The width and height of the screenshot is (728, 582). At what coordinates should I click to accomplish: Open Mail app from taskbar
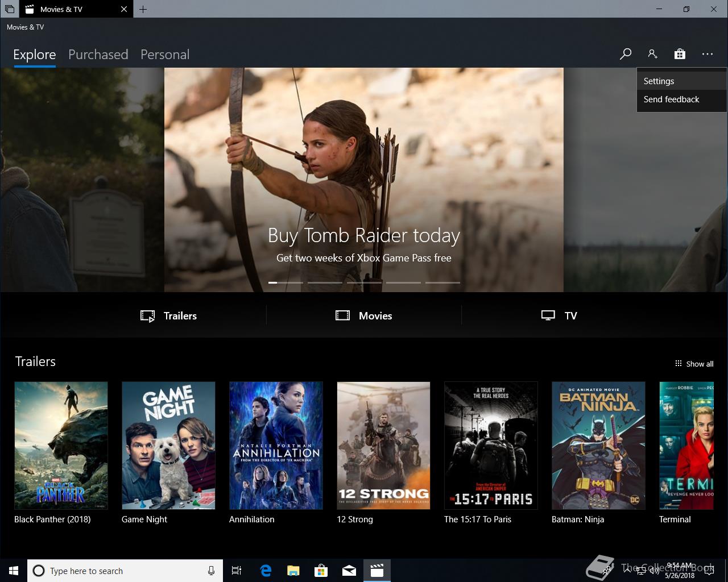(x=349, y=571)
